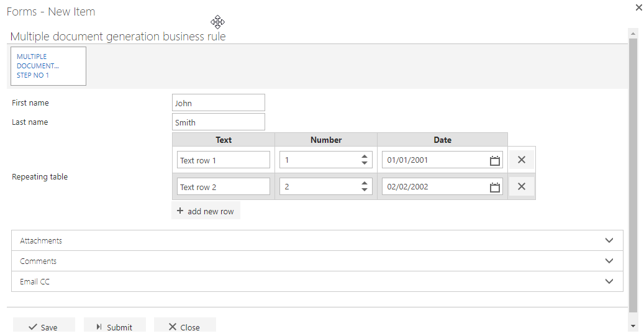Expand the Email CC section
The height and width of the screenshot is (336, 644).
tap(317, 281)
